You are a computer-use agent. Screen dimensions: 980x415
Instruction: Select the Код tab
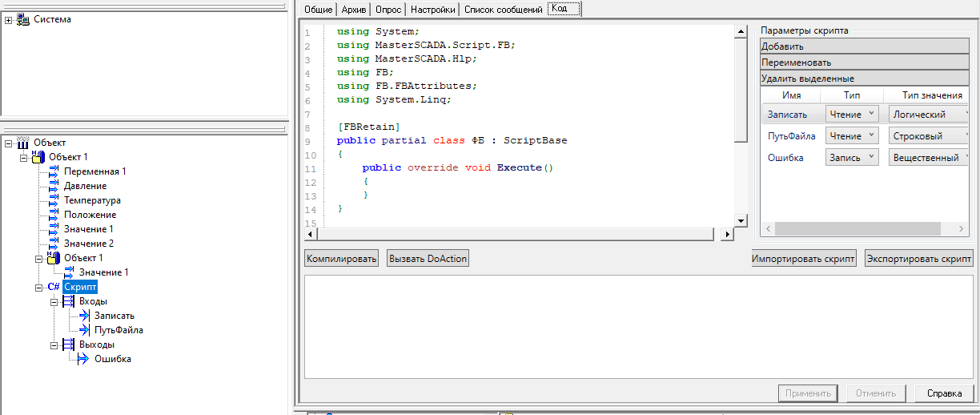pos(565,9)
